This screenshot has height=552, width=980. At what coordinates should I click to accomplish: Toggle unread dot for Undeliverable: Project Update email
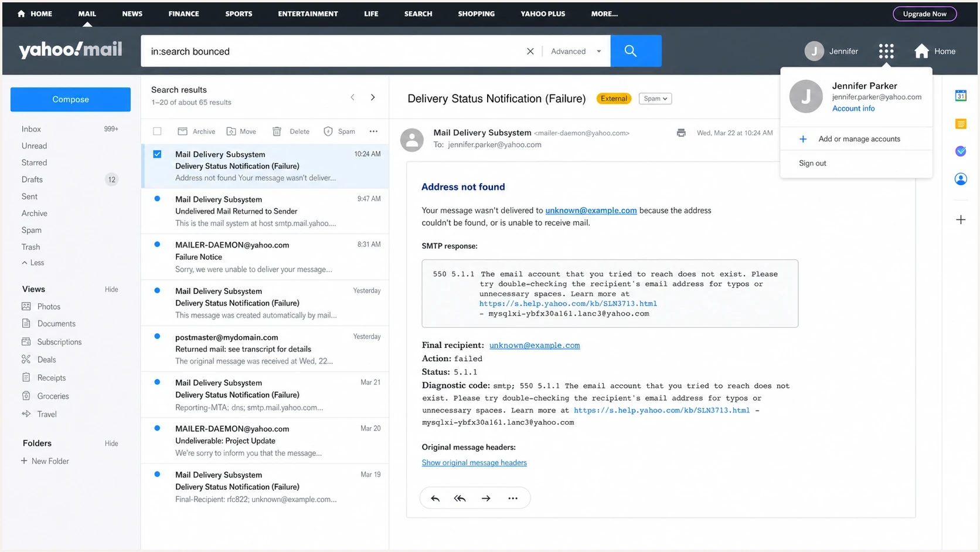[x=157, y=428]
